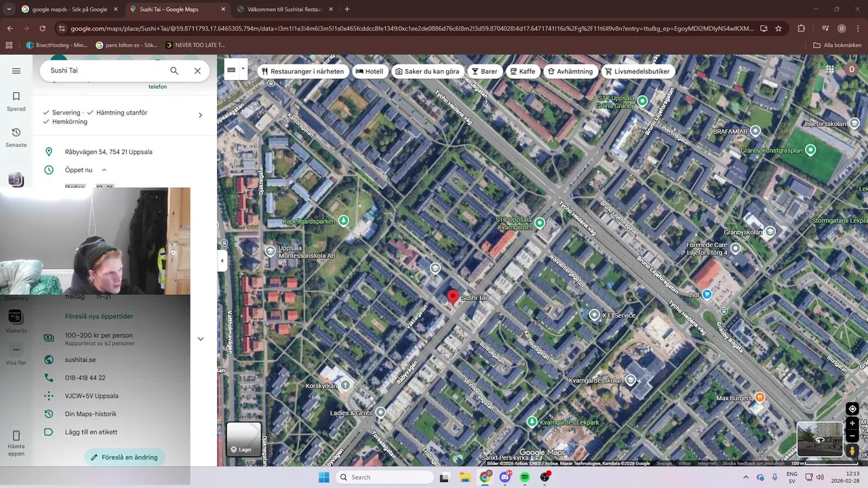
Task: Click Lägg till en etikett
Action: click(x=91, y=432)
